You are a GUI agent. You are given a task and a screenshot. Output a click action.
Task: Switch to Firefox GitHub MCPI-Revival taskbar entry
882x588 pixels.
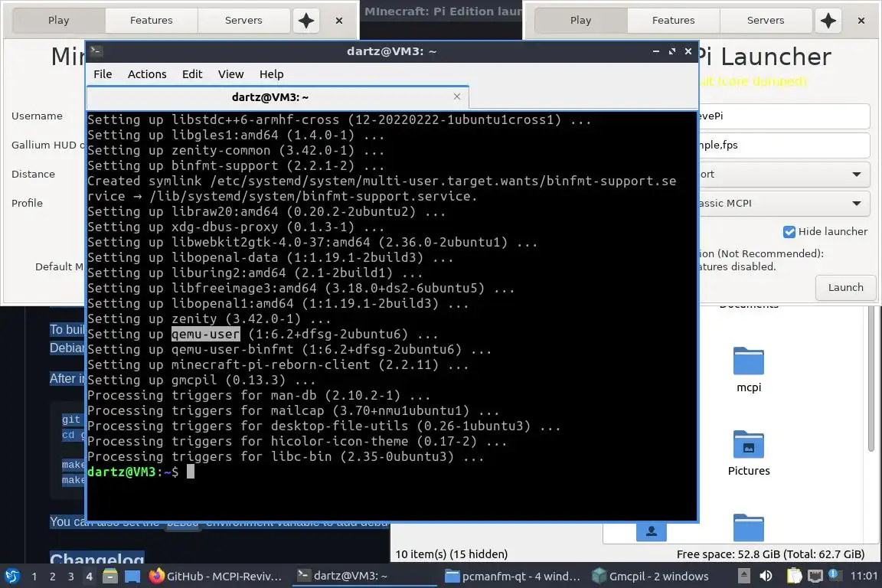[x=216, y=577]
